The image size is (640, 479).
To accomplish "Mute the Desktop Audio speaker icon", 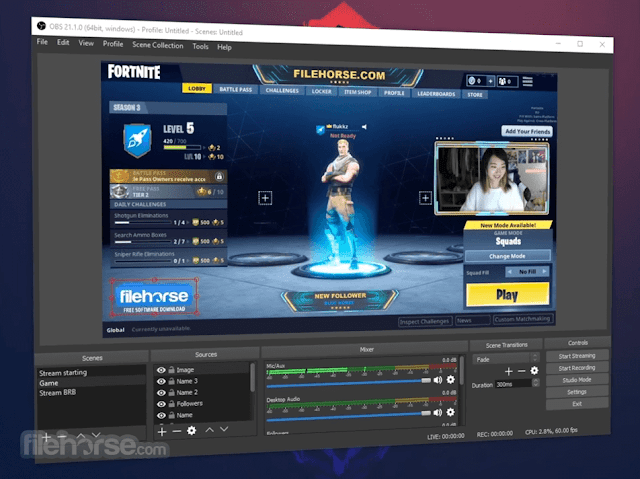I will [438, 412].
